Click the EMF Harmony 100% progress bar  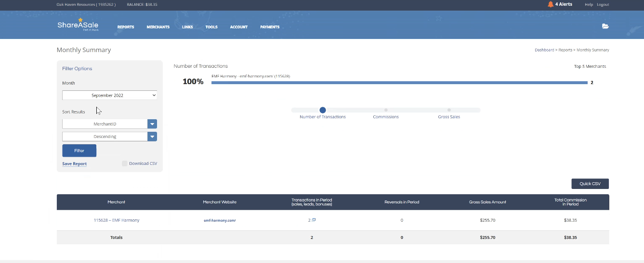click(399, 83)
